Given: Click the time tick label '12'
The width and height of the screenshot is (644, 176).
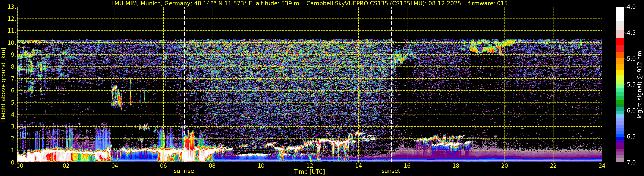Looking at the screenshot, I should [310, 166].
